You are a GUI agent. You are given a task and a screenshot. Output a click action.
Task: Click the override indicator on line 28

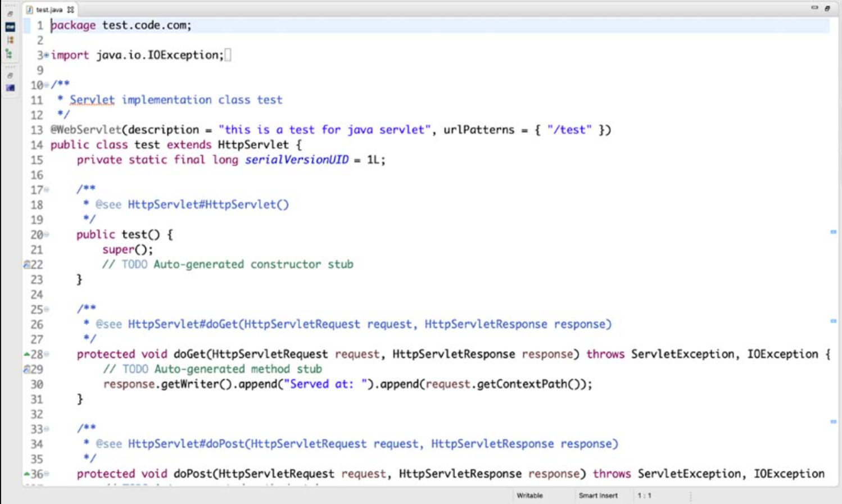pyautogui.click(x=26, y=355)
